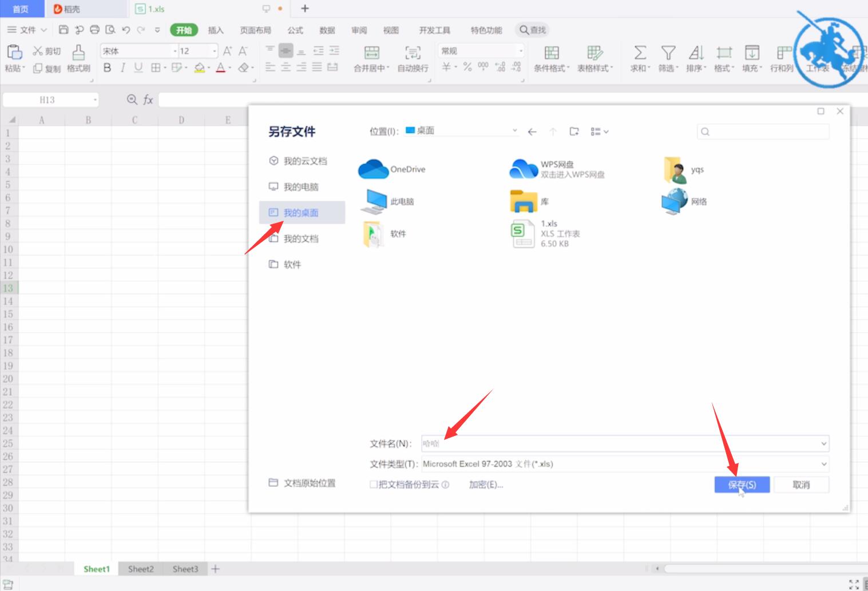Click the Undo arrow icon
The image size is (868, 591).
click(x=126, y=30)
